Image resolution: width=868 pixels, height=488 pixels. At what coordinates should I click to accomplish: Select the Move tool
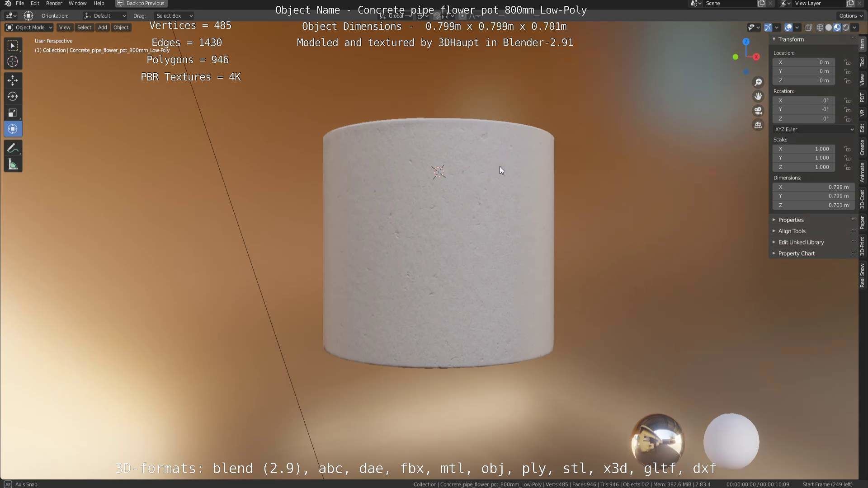click(13, 80)
